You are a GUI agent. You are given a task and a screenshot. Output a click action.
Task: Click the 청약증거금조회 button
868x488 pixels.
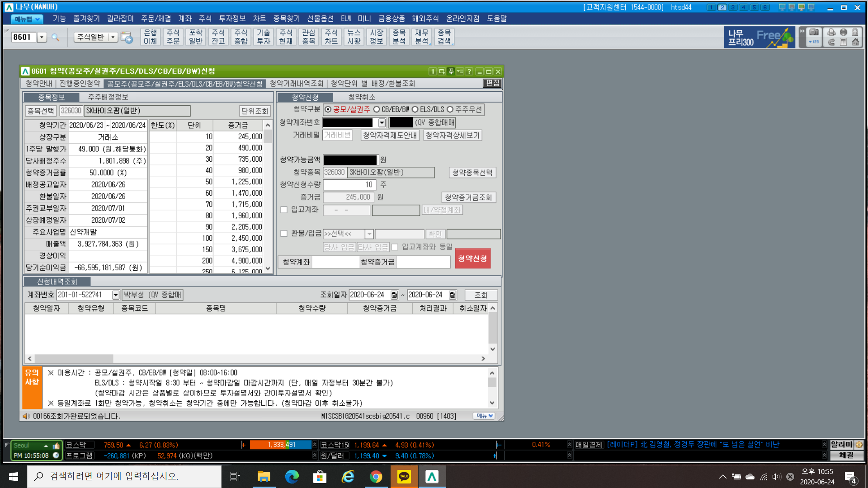click(468, 197)
